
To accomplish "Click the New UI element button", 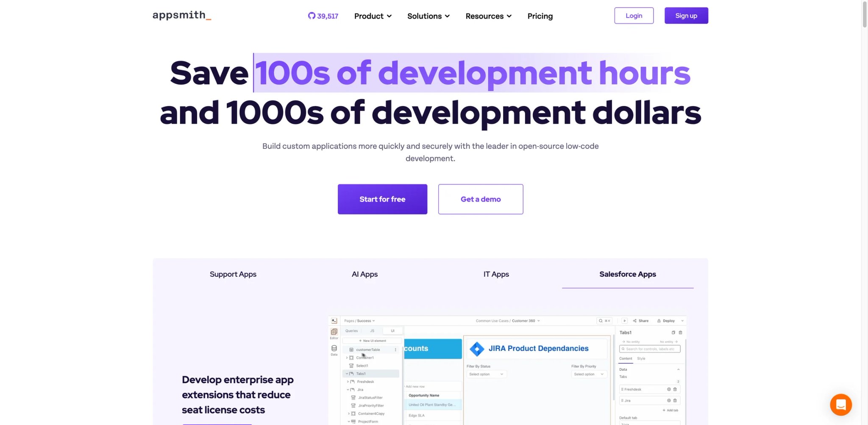I will (x=372, y=341).
